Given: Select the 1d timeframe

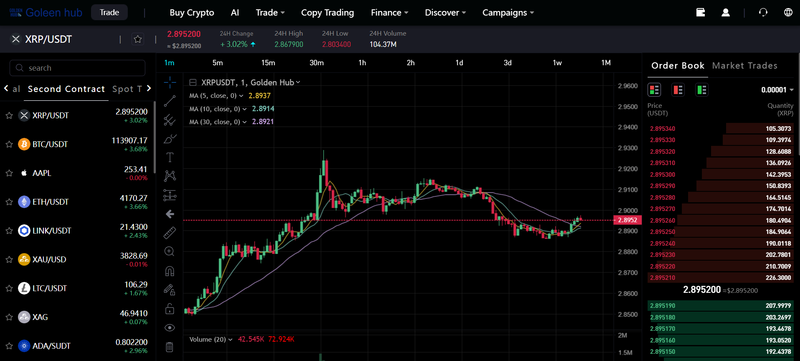Looking at the screenshot, I should 459,63.
